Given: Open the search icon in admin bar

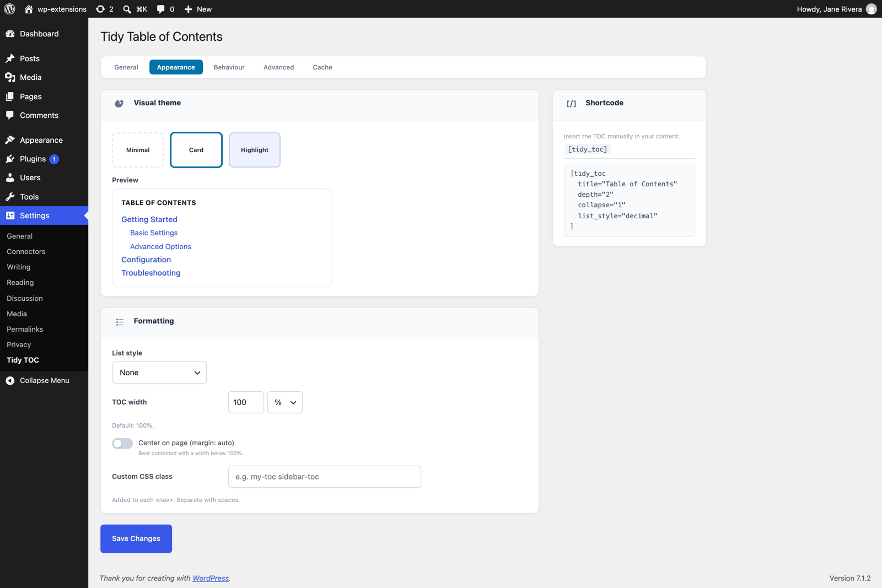Looking at the screenshot, I should coord(127,9).
